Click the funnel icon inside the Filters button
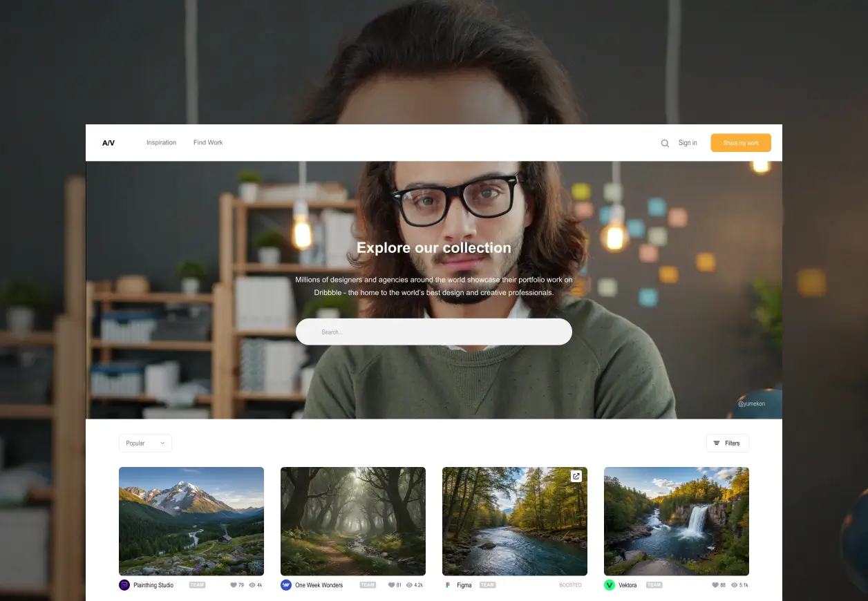 717,443
